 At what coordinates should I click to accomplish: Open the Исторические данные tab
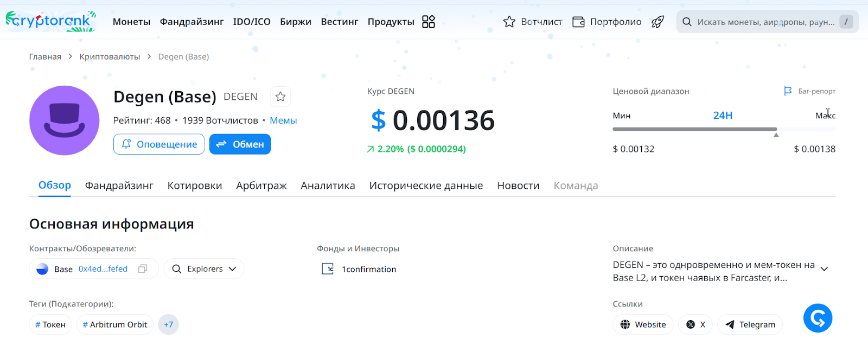tap(426, 186)
